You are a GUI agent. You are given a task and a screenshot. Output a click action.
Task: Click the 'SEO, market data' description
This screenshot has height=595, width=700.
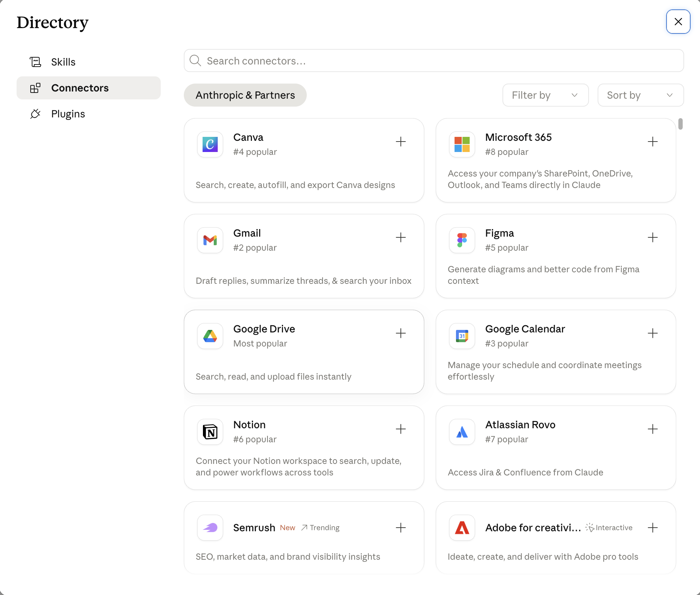(x=288, y=556)
